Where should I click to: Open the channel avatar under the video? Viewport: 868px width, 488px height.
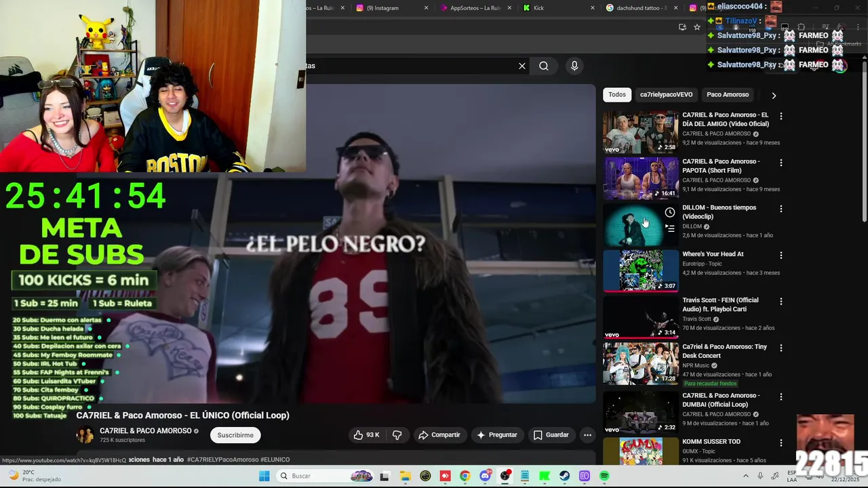click(85, 435)
